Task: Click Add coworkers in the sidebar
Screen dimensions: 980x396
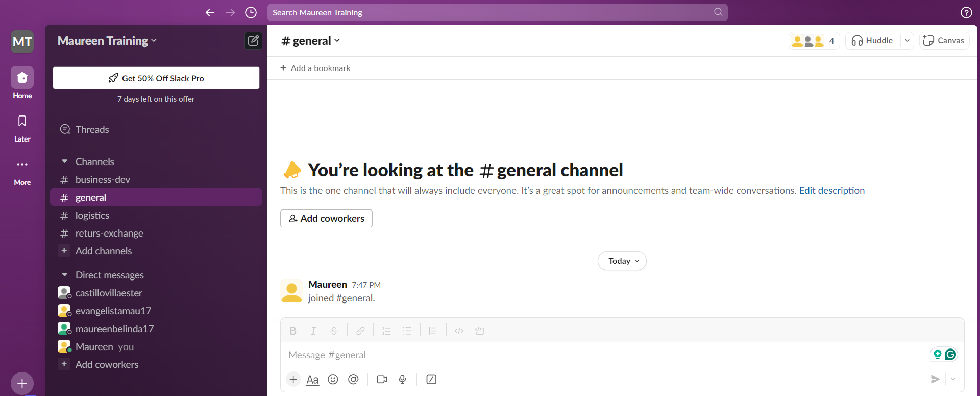Action: coord(156,364)
